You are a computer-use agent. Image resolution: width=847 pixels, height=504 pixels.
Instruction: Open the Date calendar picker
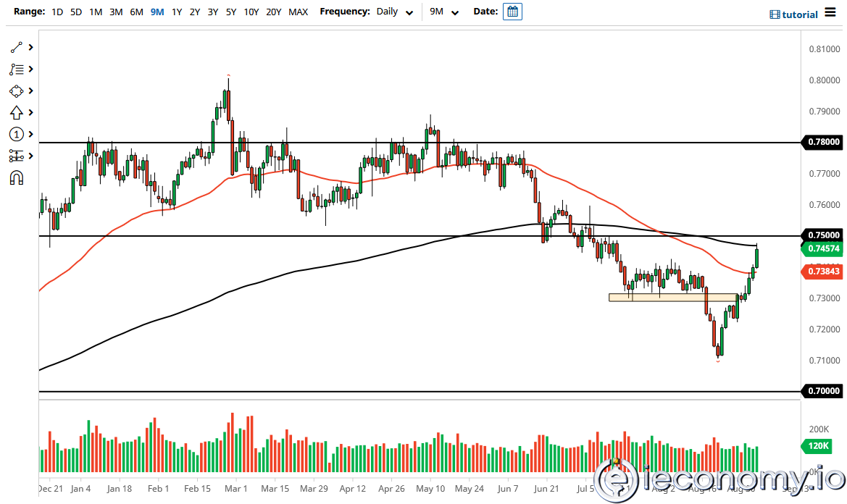coord(512,12)
